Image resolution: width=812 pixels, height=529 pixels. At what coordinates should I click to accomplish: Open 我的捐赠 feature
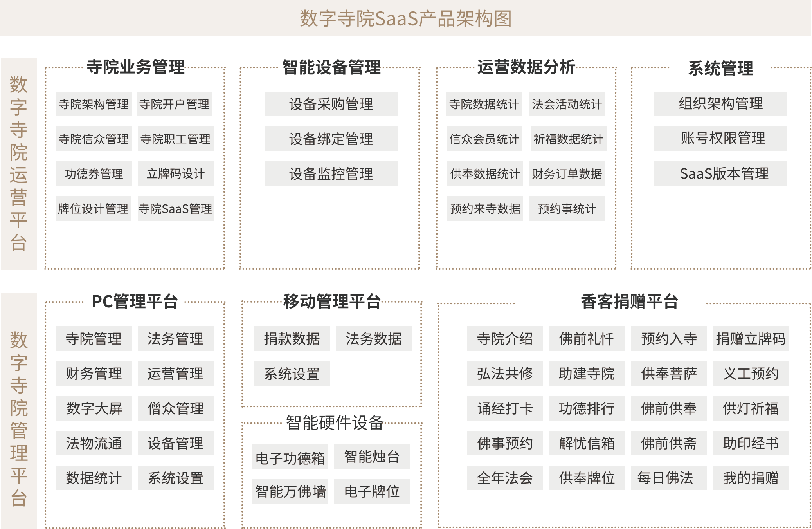750,478
